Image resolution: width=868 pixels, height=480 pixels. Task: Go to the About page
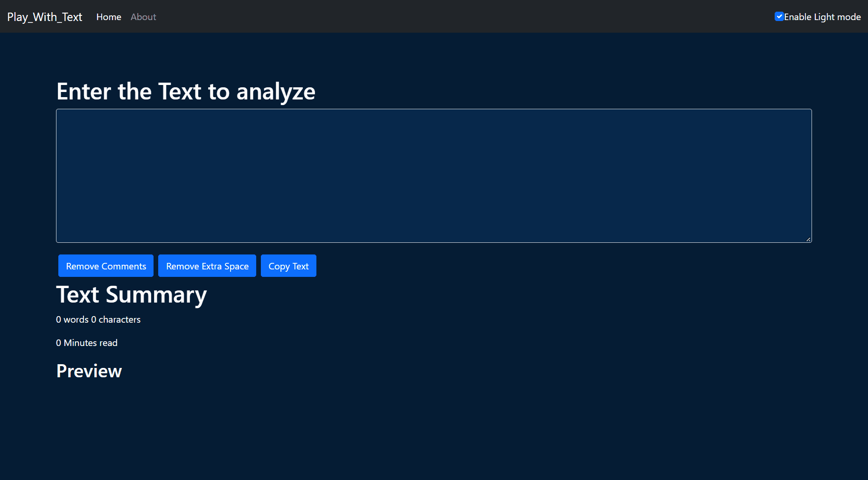coord(143,17)
